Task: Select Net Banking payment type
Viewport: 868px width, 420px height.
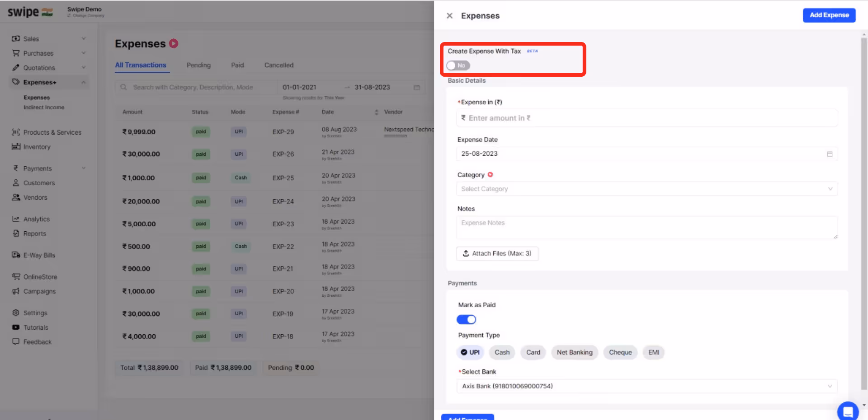Action: coord(575,352)
